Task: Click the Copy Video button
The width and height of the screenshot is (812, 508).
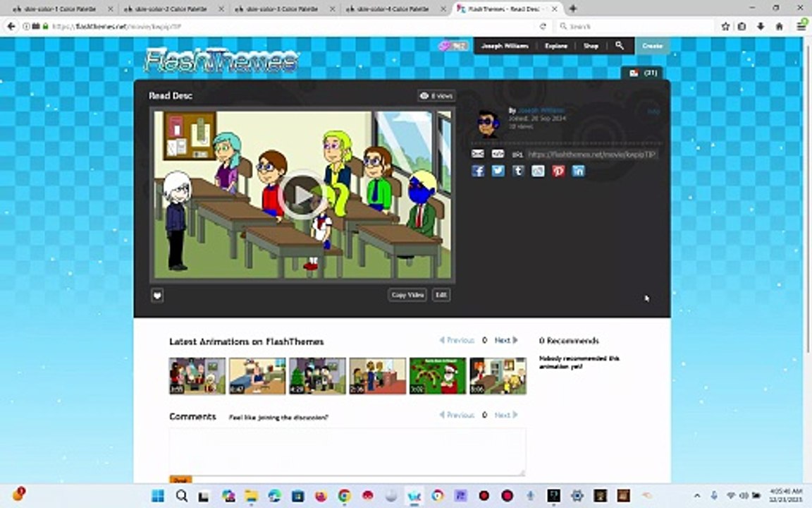Action: 407,295
